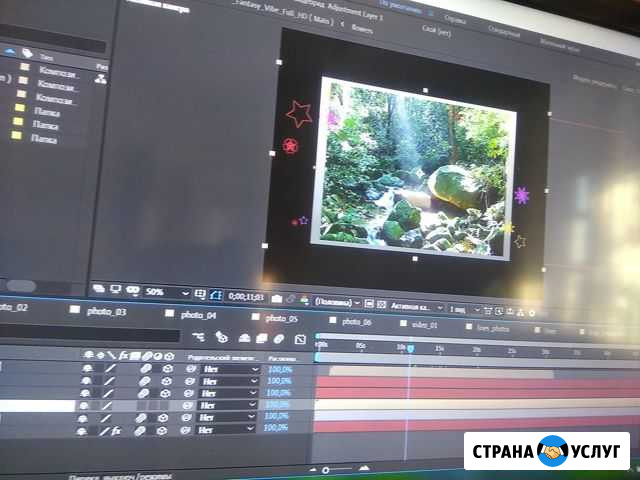Click the current time indicator on ruler
The width and height of the screenshot is (640, 480).
(x=411, y=348)
